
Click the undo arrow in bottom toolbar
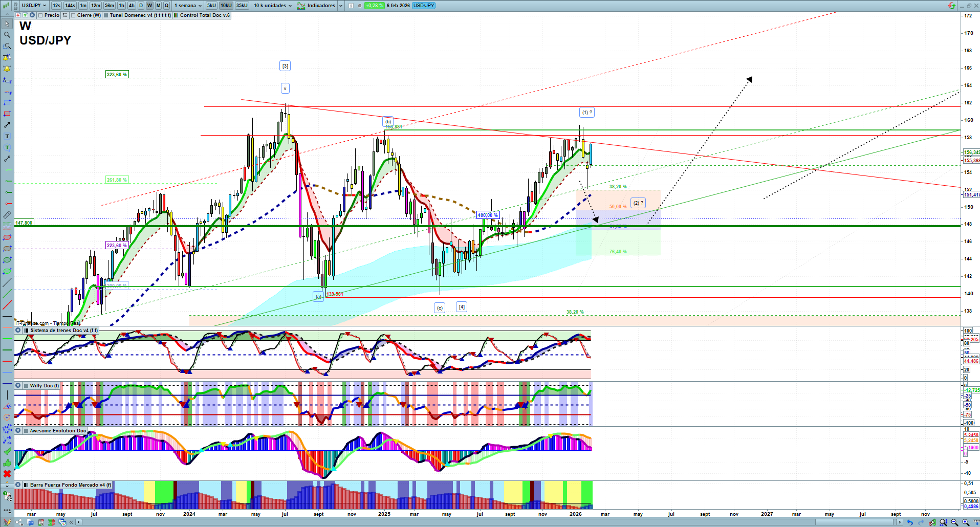tap(909, 522)
